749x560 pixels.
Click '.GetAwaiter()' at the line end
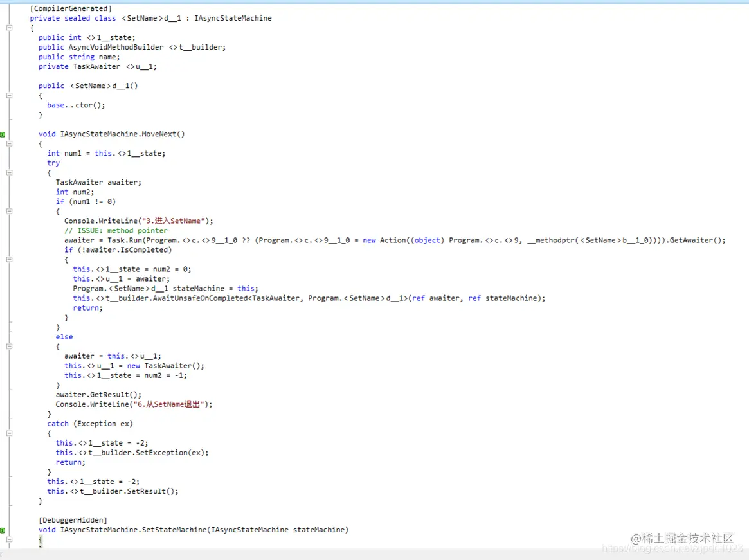click(696, 240)
